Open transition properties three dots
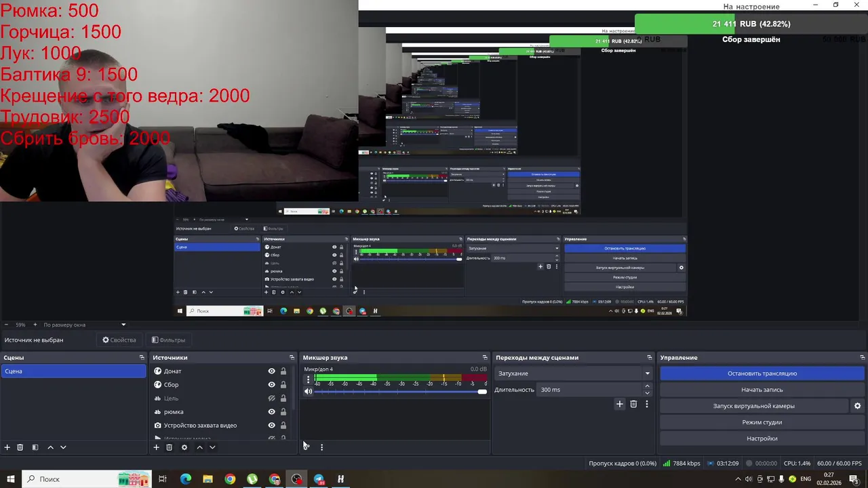 tap(647, 404)
